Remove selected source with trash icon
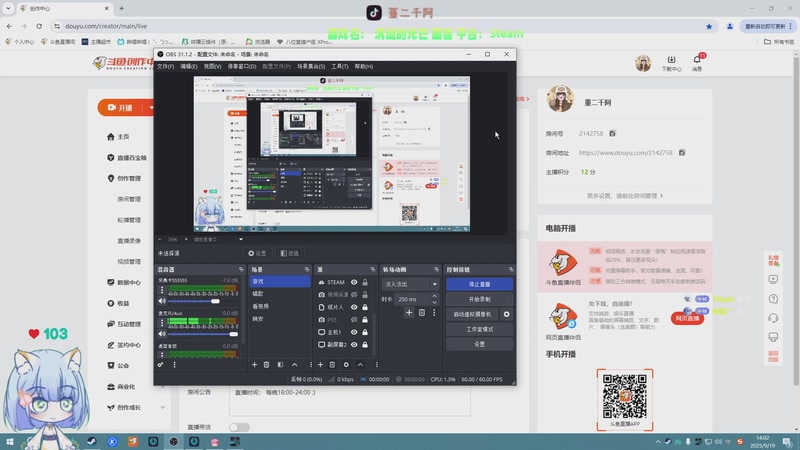Viewport: 800px width, 450px height. click(x=332, y=365)
